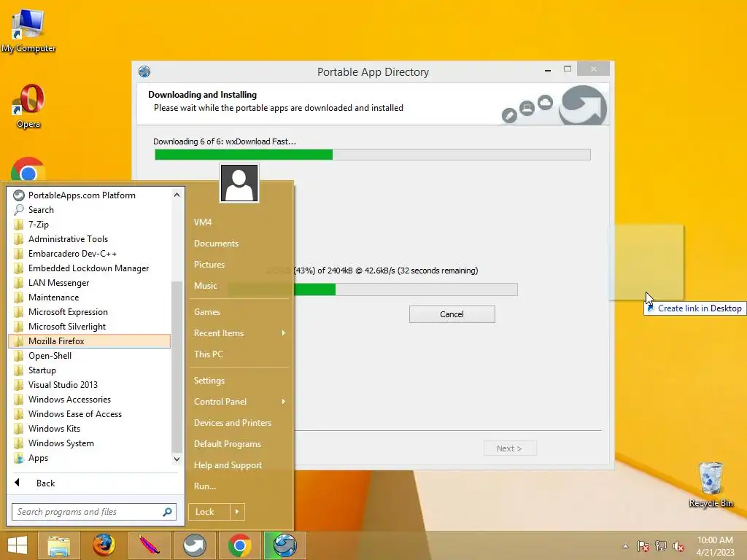This screenshot has height=560, width=747.
Task: Open the Microsoft Expression folder
Action: click(x=90, y=312)
